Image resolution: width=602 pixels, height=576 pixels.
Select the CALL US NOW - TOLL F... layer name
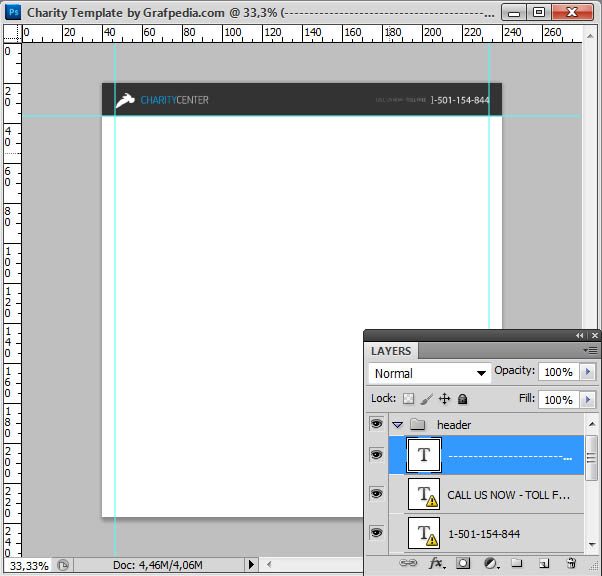tap(508, 495)
